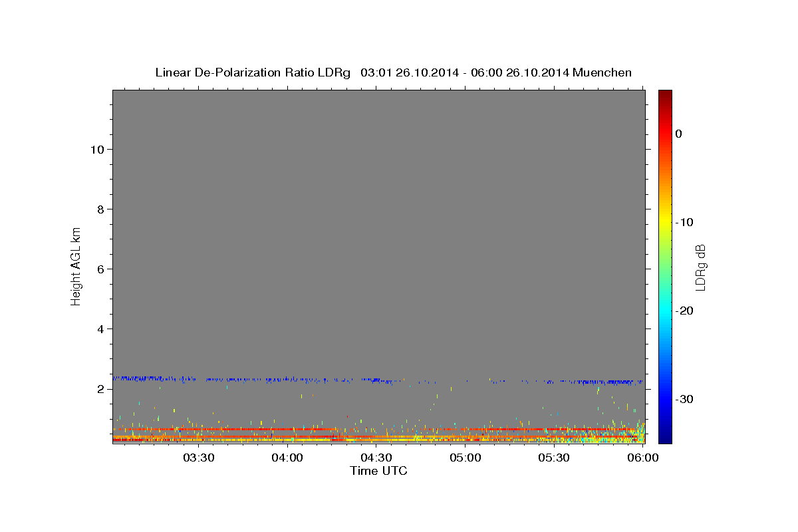The image size is (798, 532).
Task: Click the "LDRg dB" colorbar label
Action: click(x=700, y=267)
